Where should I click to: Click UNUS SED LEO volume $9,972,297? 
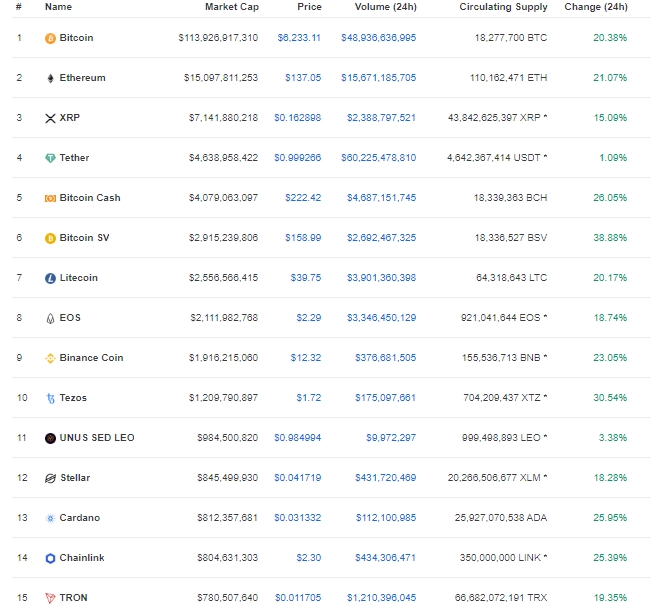tap(391, 438)
